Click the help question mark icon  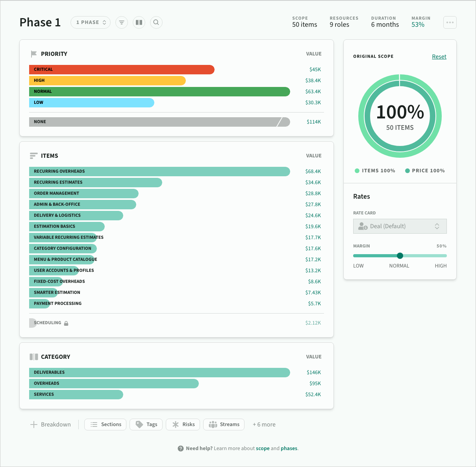pos(181,449)
